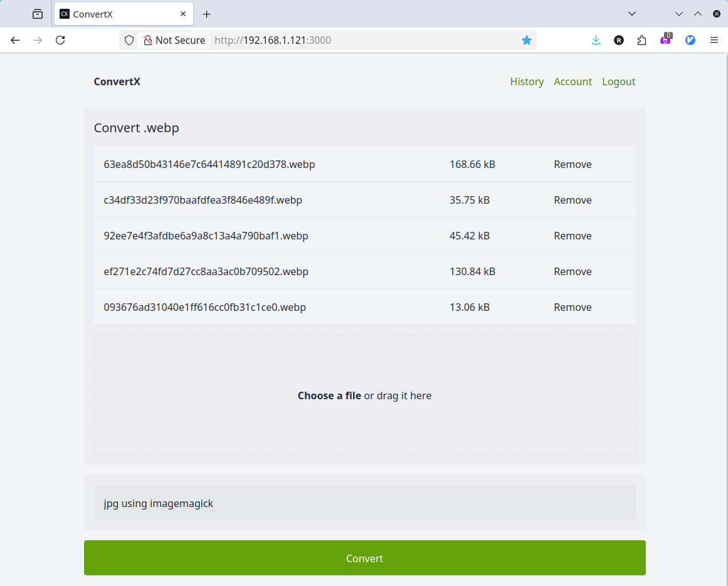Open the purple extension with zero badge
Viewport: 728px width, 586px height.
point(666,39)
